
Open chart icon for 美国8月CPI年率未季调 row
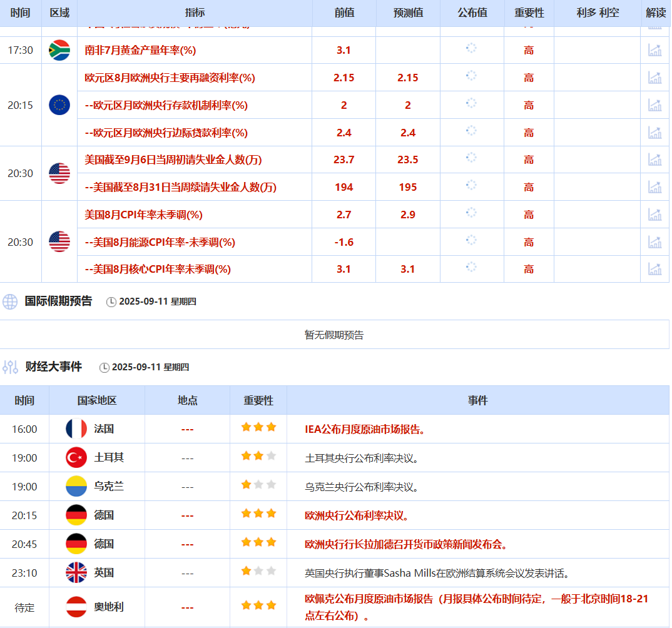coord(654,215)
